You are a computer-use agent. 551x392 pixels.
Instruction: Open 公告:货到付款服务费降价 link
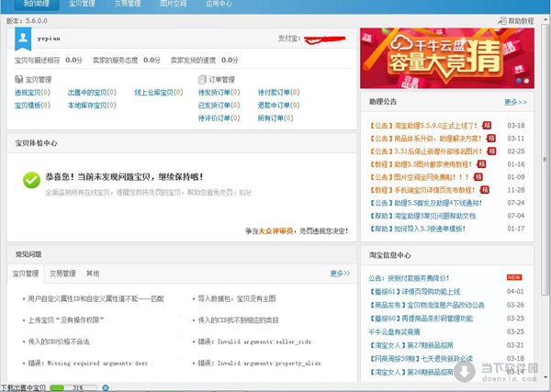[x=409, y=278]
